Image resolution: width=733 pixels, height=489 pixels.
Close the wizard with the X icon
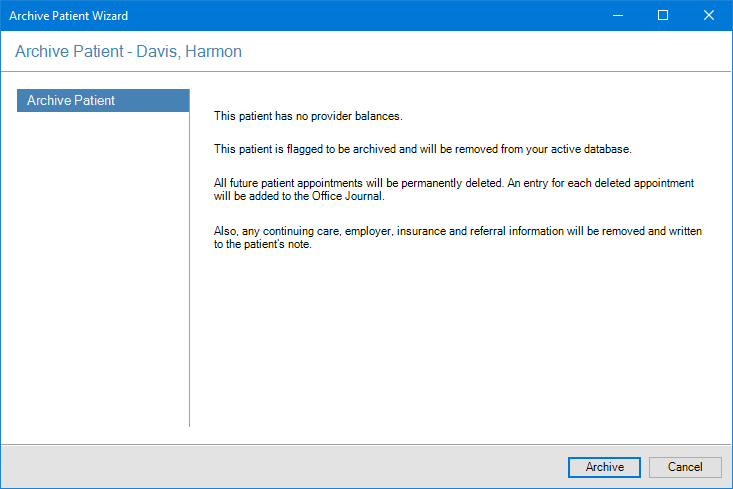point(708,16)
